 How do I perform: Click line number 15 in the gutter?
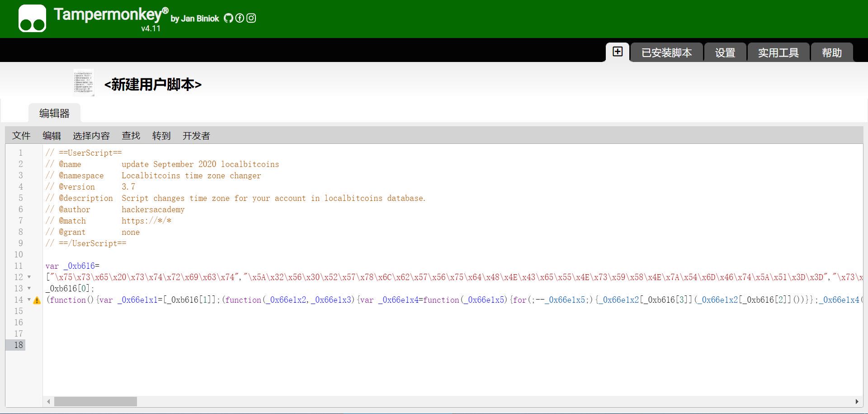pyautogui.click(x=19, y=311)
